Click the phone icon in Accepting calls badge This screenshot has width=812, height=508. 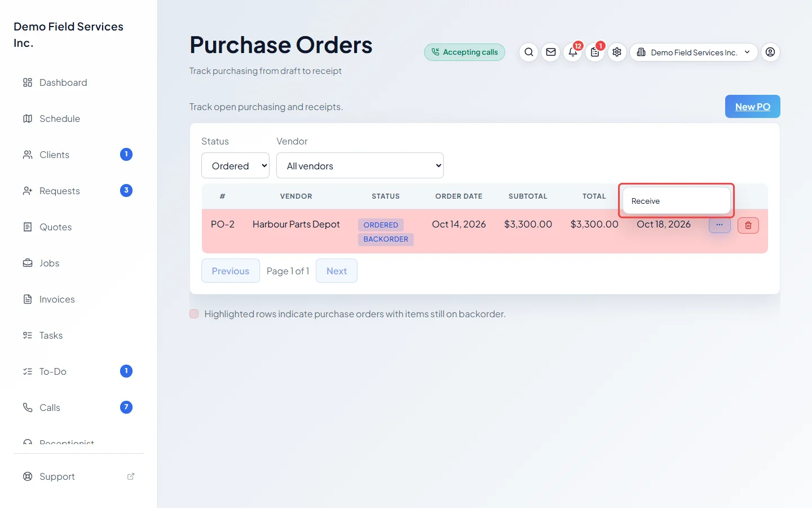435,52
